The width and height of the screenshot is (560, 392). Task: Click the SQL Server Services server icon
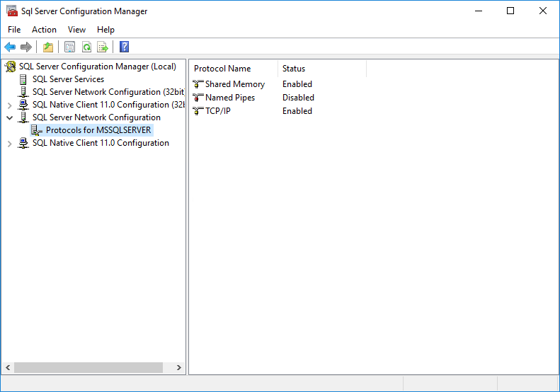23,79
